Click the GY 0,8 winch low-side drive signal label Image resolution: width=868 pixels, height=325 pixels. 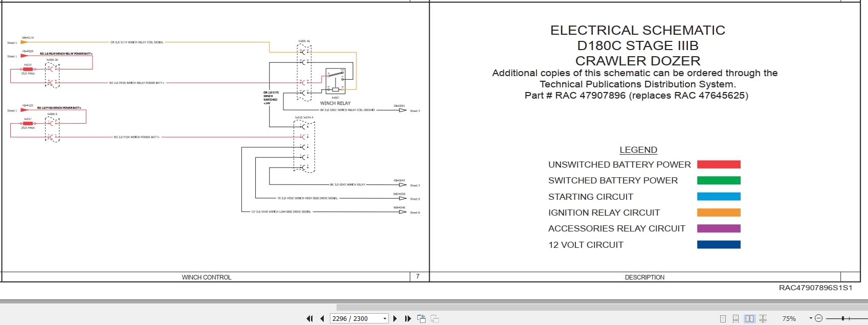click(281, 212)
